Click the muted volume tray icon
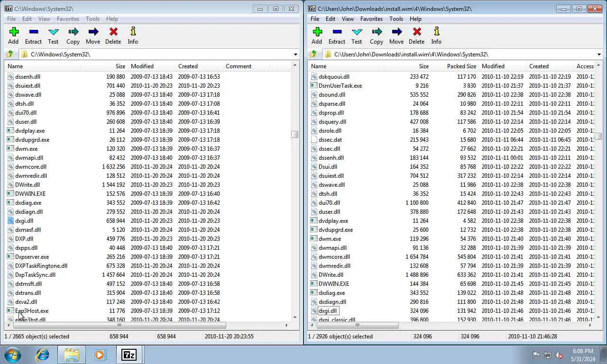The width and height of the screenshot is (607, 364). tap(559, 355)
